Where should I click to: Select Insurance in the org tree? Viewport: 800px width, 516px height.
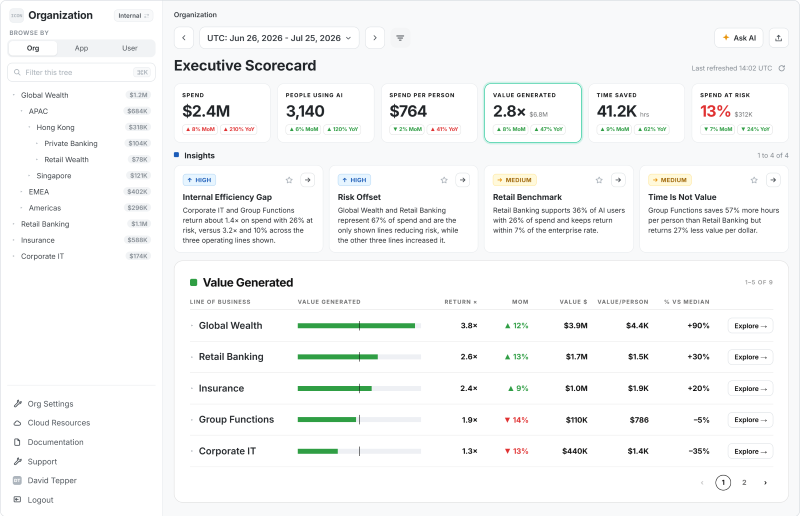coord(38,240)
